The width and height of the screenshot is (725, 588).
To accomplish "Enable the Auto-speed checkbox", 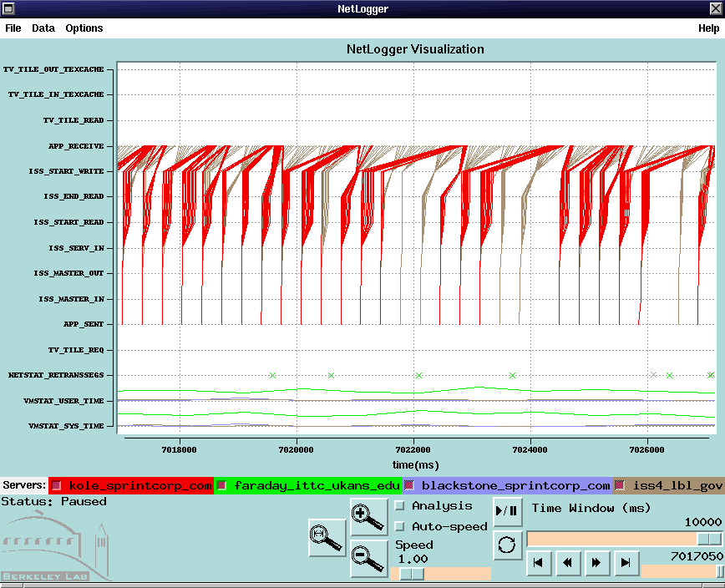I will click(x=399, y=526).
